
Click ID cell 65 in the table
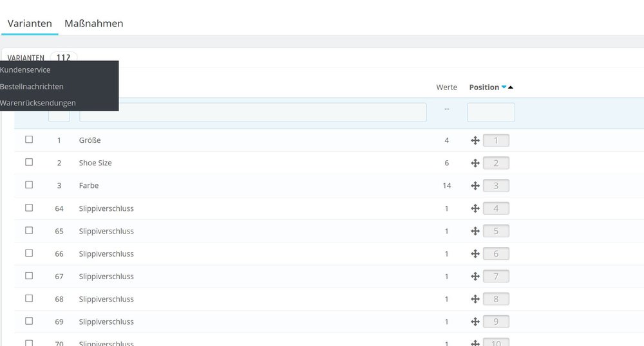[x=59, y=232]
